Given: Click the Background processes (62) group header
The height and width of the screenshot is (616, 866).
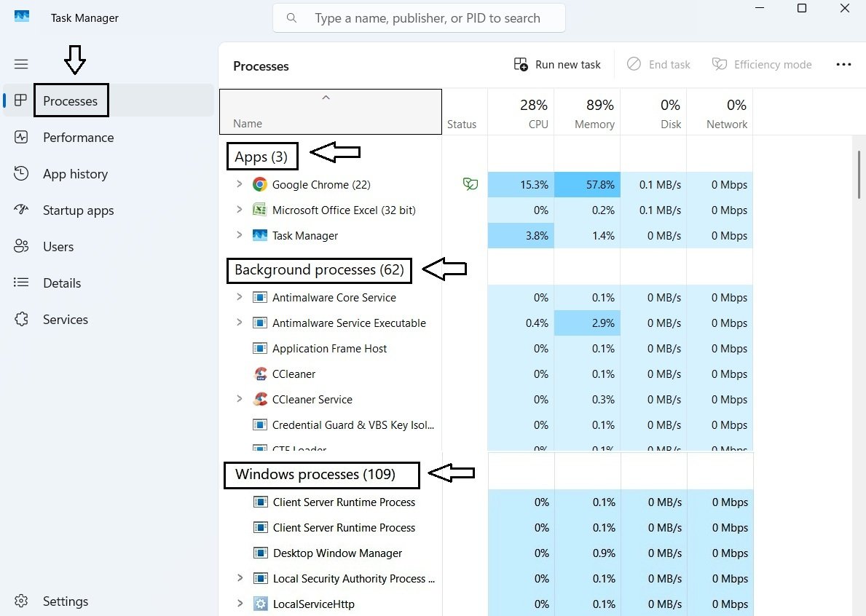Looking at the screenshot, I should tap(319, 270).
